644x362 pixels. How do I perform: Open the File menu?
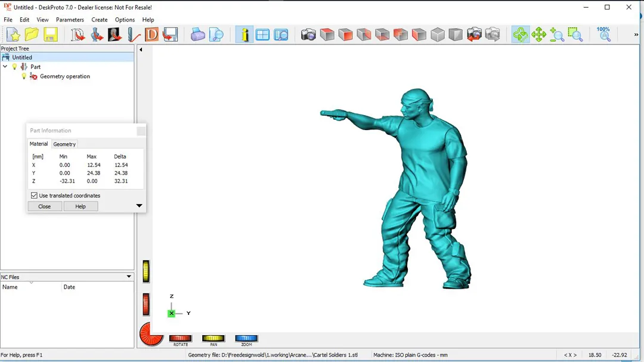point(8,20)
